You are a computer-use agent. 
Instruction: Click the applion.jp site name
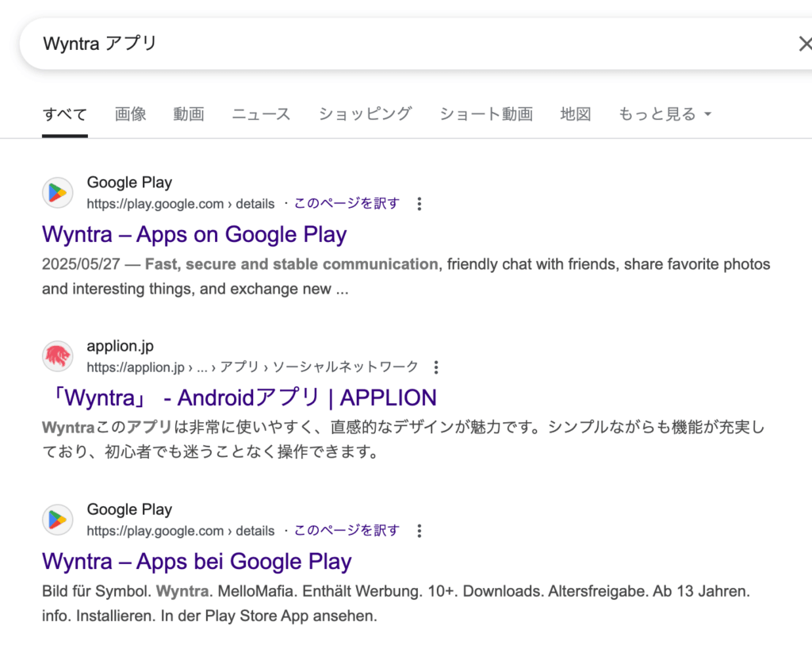point(121,346)
